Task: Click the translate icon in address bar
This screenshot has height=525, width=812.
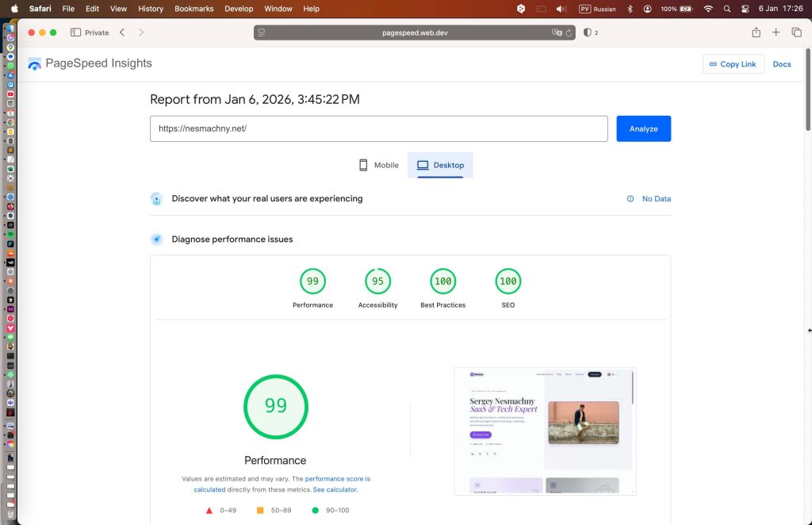Action: point(557,33)
